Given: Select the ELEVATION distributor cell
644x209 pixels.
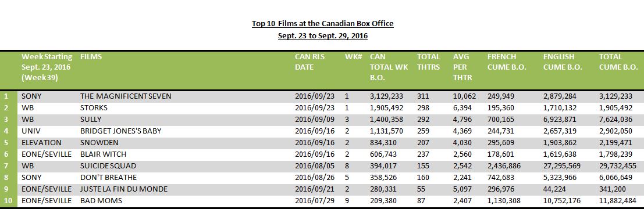Looking at the screenshot, I should click(x=41, y=143).
